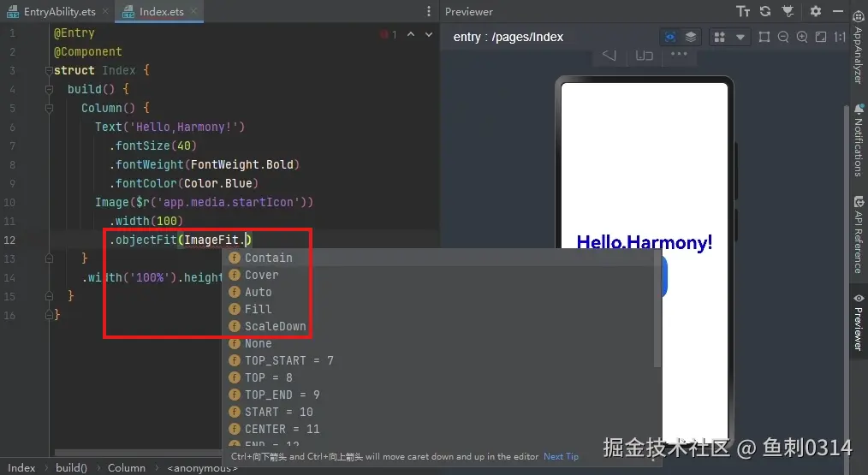Image resolution: width=868 pixels, height=475 pixels.
Task: Toggle the inspector eye mode
Action: coord(669,37)
